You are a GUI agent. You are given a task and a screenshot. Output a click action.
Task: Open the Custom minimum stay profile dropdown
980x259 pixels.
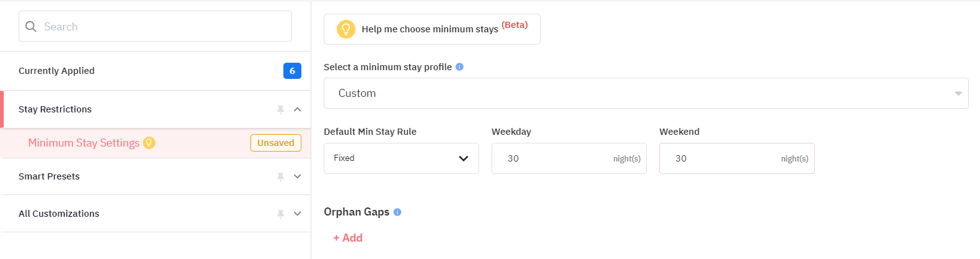[x=646, y=93]
